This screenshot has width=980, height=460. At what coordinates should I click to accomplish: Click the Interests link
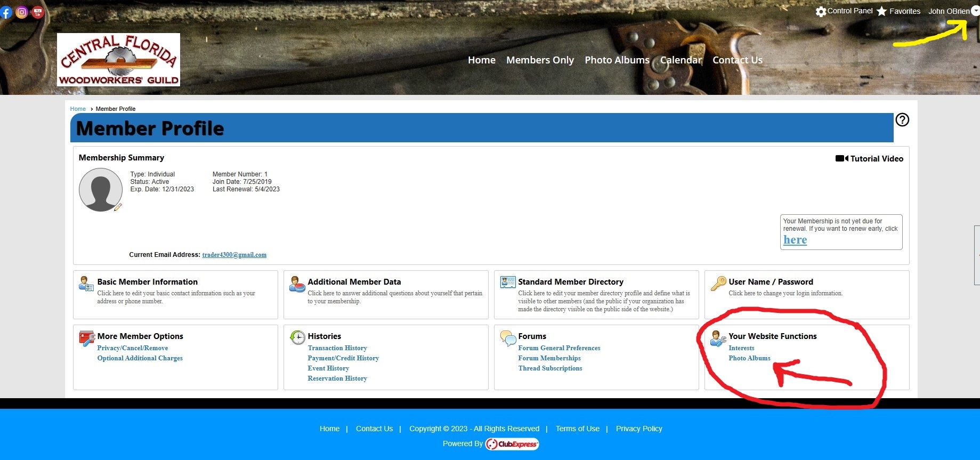tap(741, 348)
